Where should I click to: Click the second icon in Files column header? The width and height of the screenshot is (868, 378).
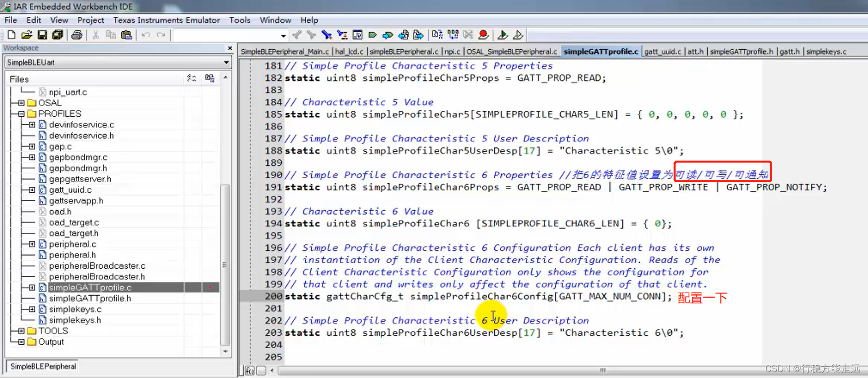click(210, 78)
